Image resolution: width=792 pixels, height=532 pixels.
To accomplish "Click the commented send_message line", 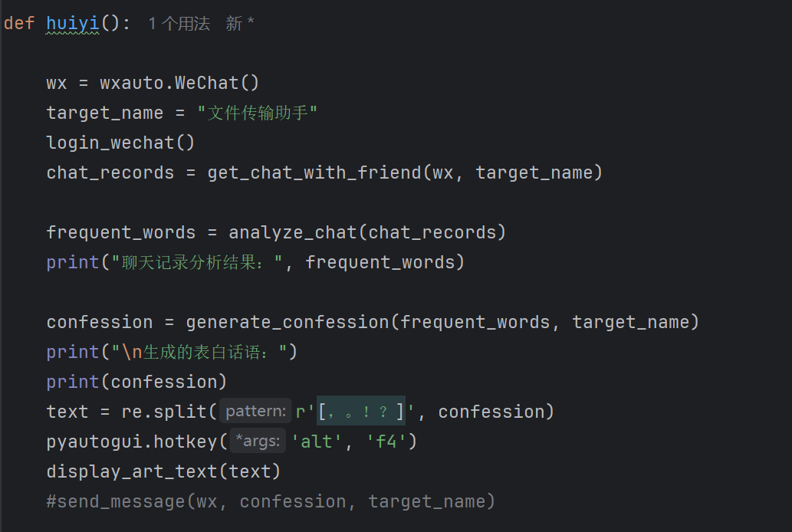I will [x=271, y=501].
